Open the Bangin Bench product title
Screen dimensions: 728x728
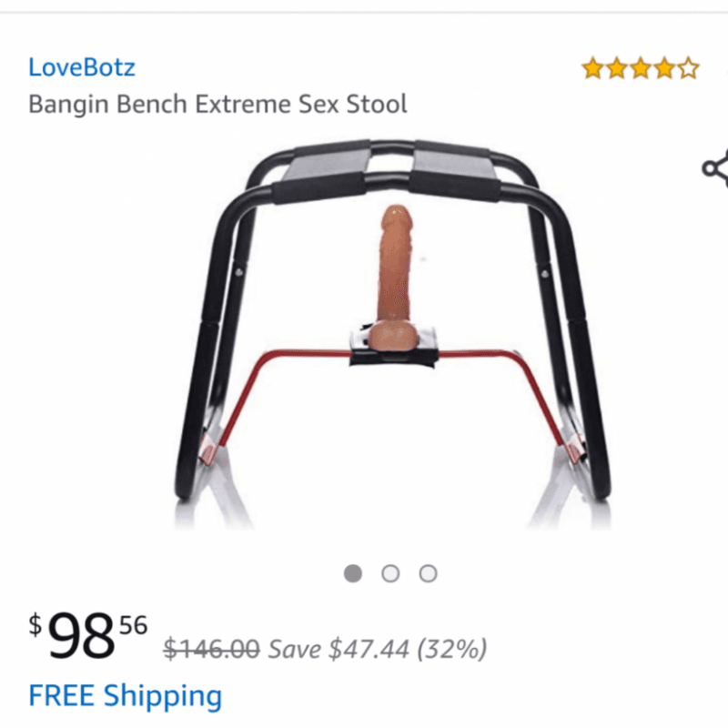(x=217, y=104)
